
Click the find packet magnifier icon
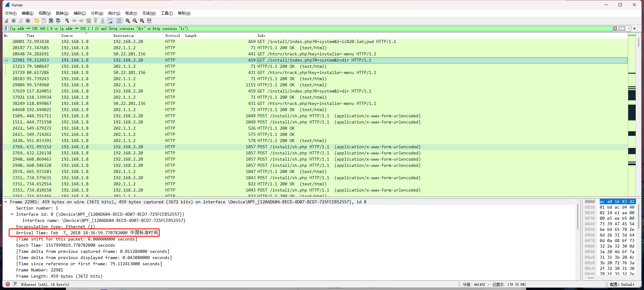[67, 21]
